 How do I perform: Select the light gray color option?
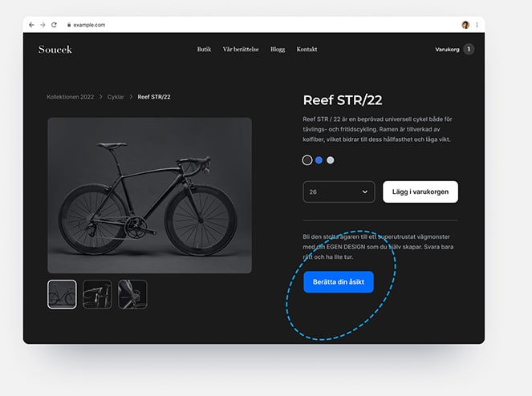[x=330, y=160]
